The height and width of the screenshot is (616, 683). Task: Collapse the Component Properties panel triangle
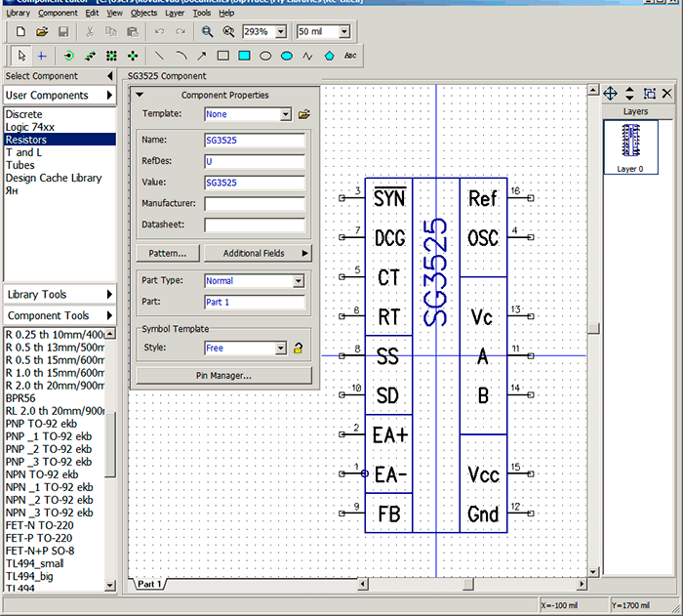[x=140, y=95]
